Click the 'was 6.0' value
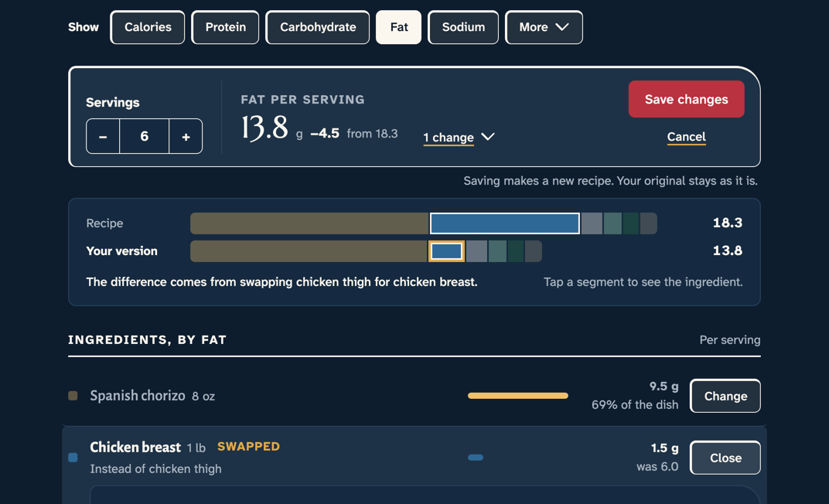829x504 pixels. (657, 467)
